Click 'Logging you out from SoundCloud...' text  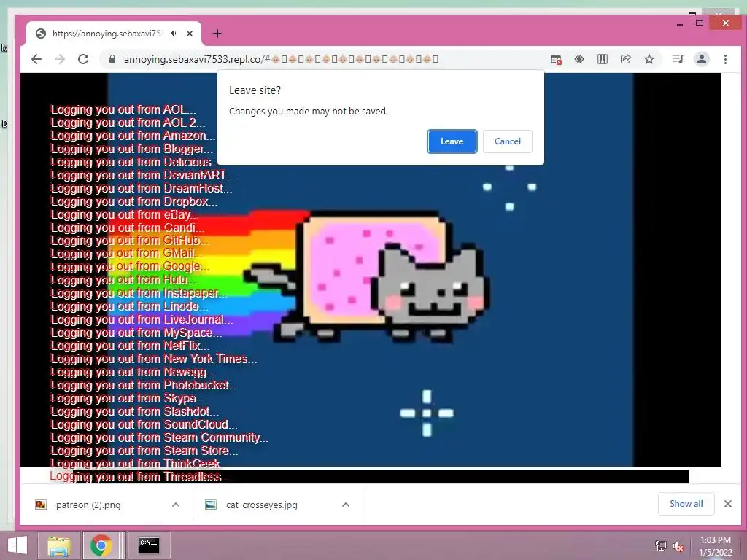coord(144,425)
